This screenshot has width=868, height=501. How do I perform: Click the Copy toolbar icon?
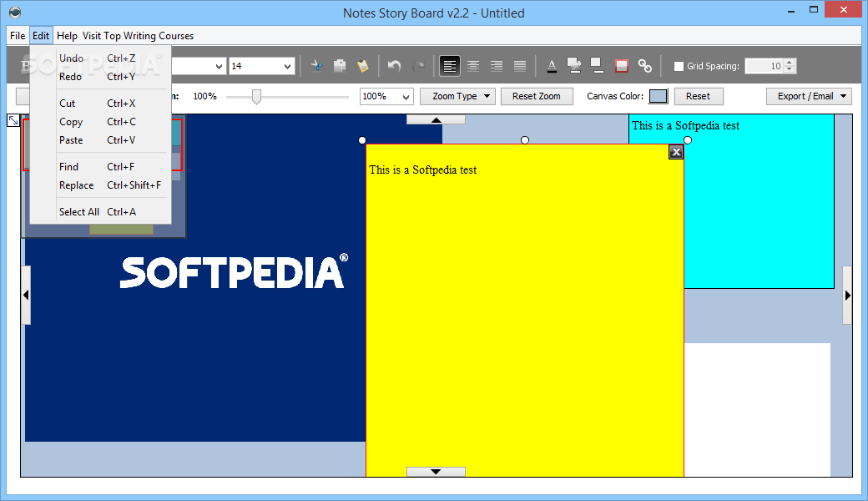tap(340, 66)
